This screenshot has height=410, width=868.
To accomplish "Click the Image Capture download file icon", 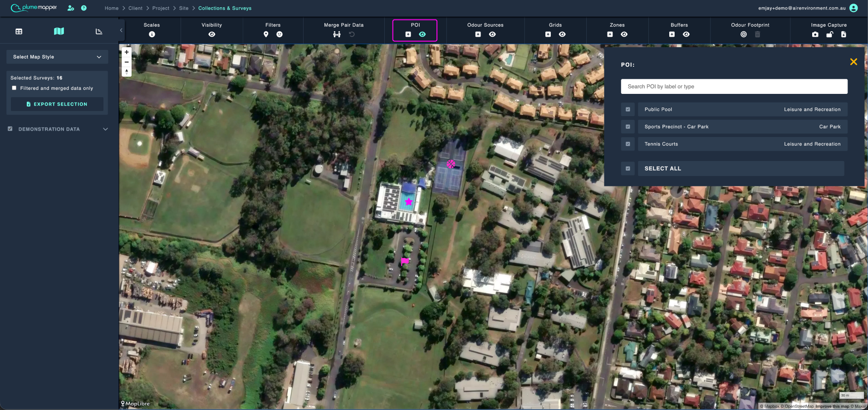I will click(843, 34).
